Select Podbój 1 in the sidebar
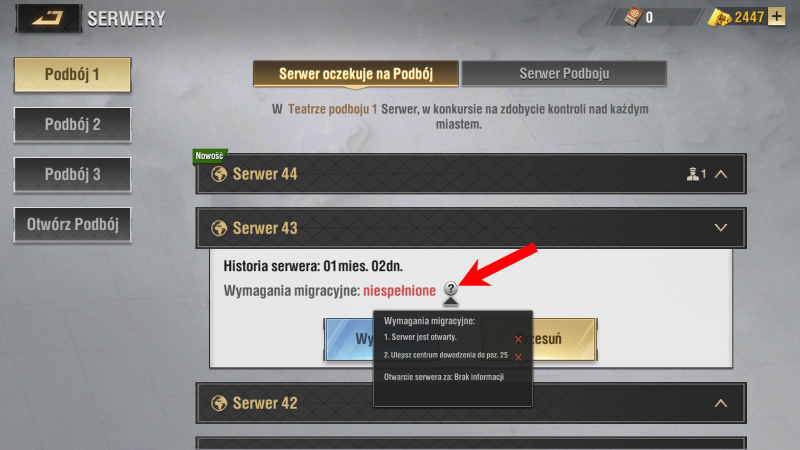800x450 pixels. tap(72, 74)
